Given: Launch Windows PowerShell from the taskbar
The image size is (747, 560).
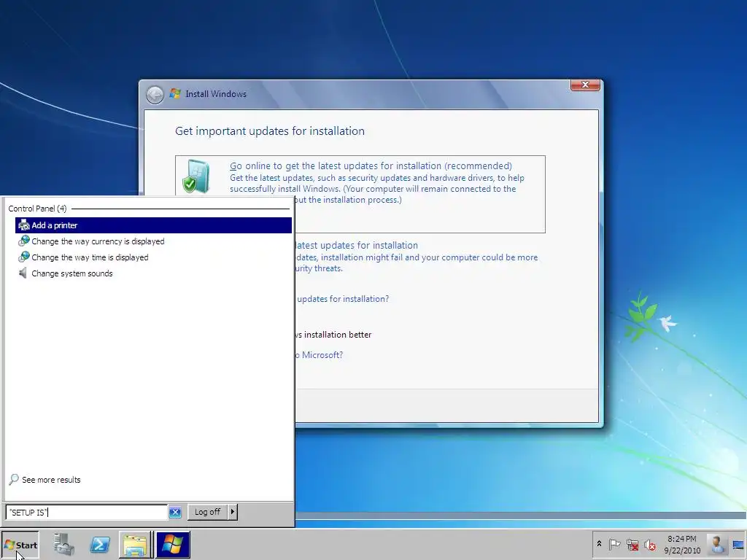Looking at the screenshot, I should [x=100, y=544].
